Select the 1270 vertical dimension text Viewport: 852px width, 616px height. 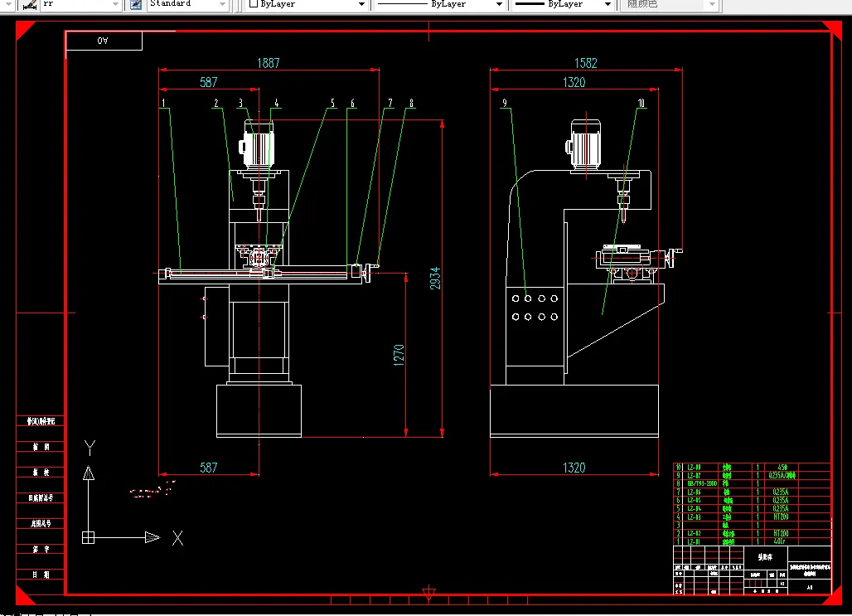pos(399,355)
